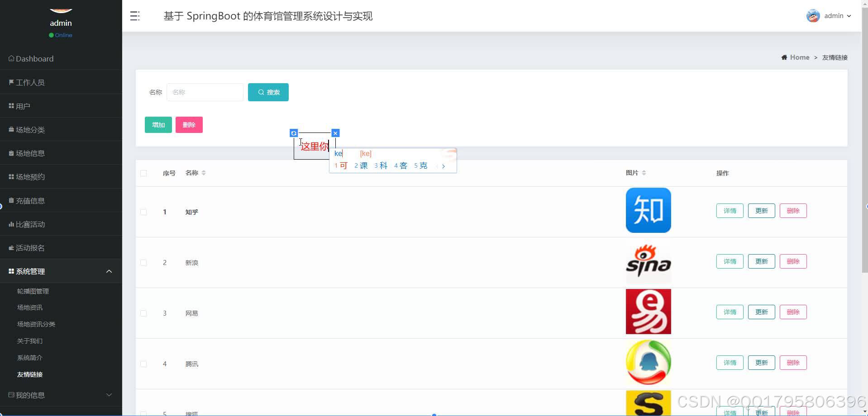This screenshot has height=416, width=868.
Task: Click 更新 for 新浪 row
Action: click(762, 261)
